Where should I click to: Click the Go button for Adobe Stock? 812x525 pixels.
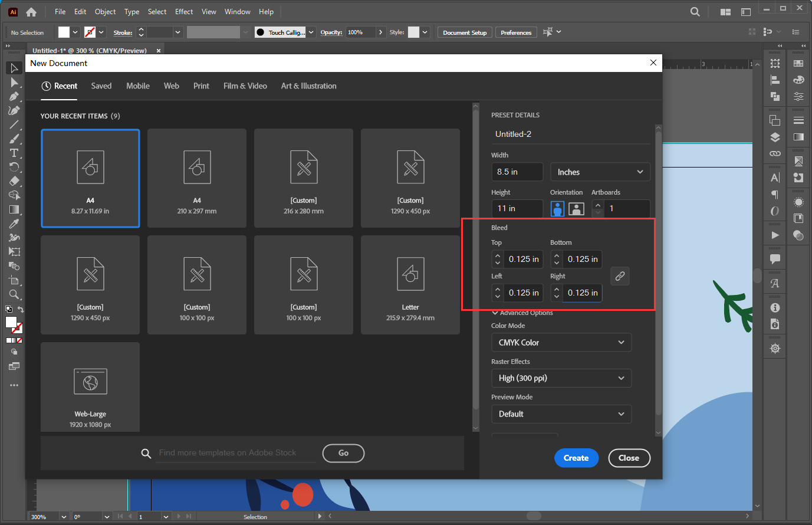pyautogui.click(x=343, y=453)
